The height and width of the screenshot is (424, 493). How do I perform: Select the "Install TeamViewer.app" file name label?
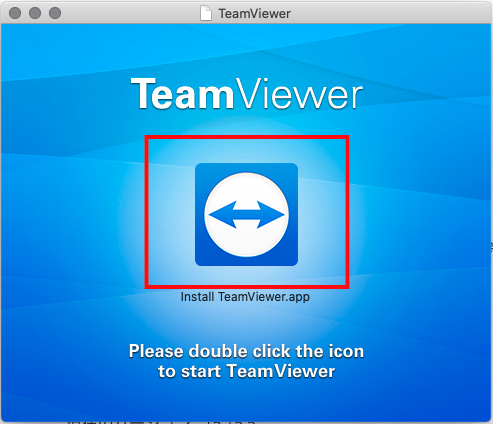tap(245, 297)
